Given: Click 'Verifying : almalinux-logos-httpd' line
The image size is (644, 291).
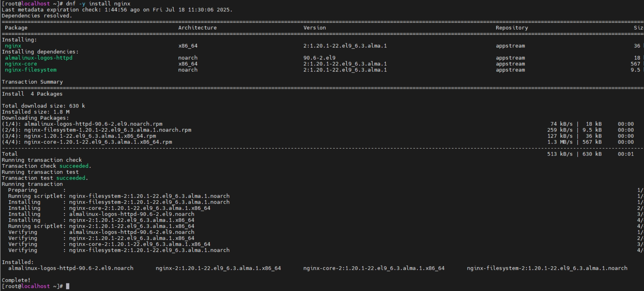Looking at the screenshot, I should coord(101,232).
